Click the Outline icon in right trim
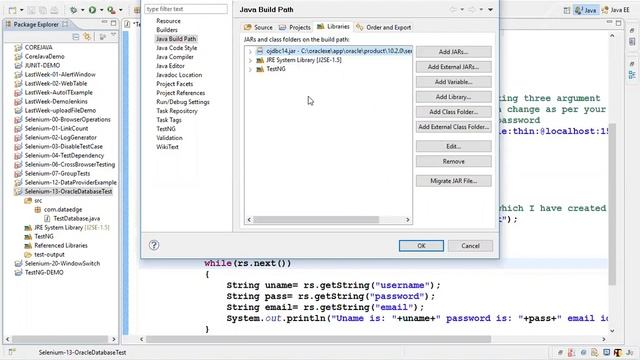 [x=632, y=75]
